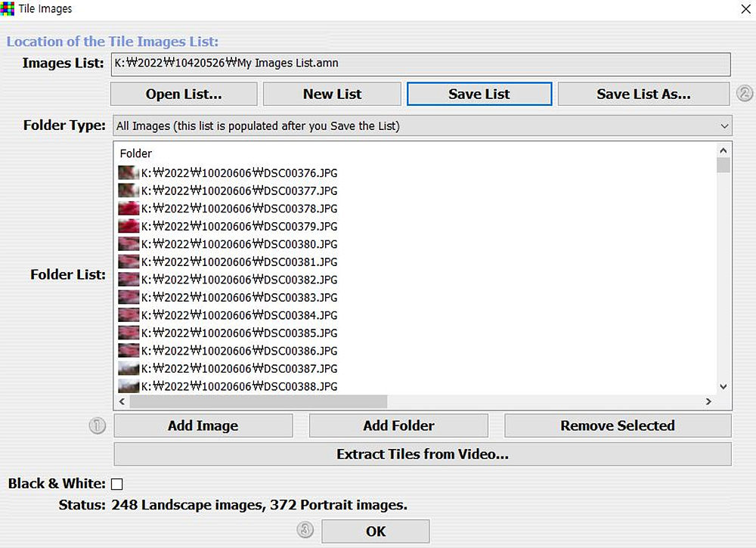Click the Save List button
756x548 pixels.
(x=479, y=94)
